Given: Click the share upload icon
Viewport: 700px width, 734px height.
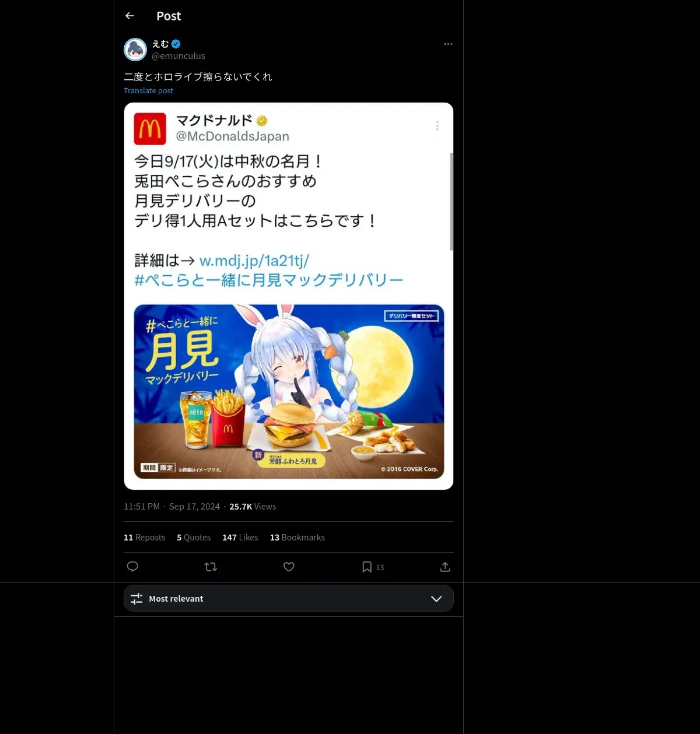Looking at the screenshot, I should point(445,567).
